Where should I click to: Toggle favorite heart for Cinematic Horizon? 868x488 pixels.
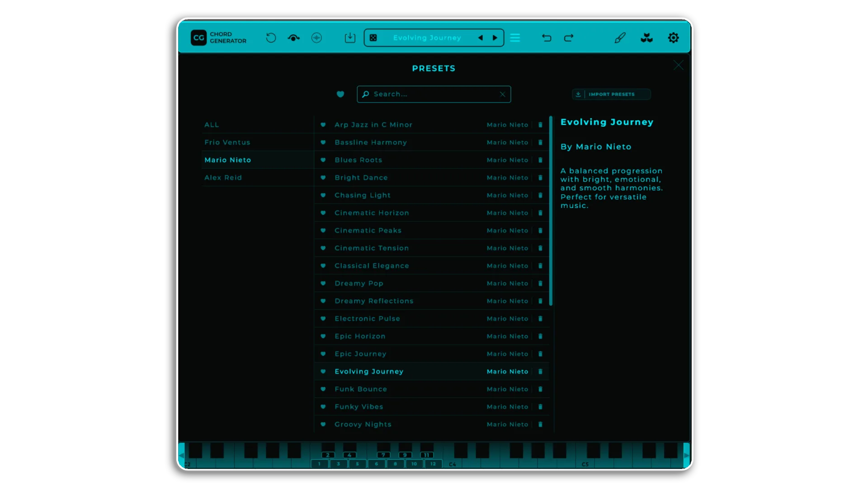(x=323, y=213)
